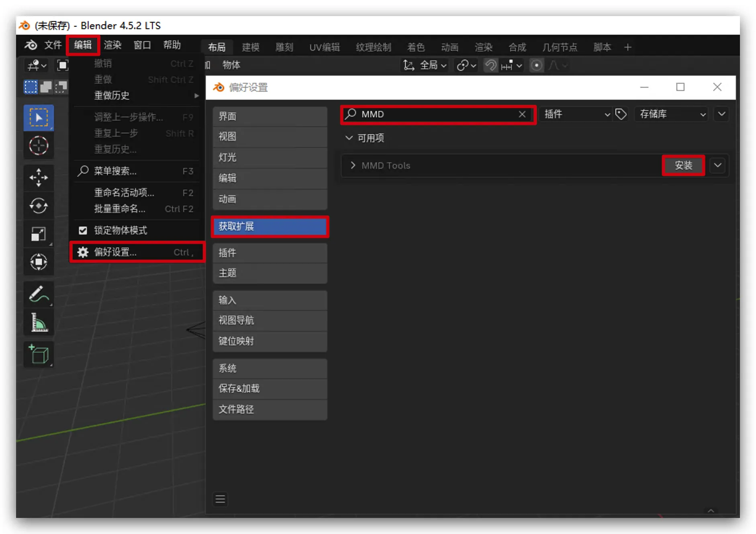
Task: Select the Move tool
Action: [39, 177]
